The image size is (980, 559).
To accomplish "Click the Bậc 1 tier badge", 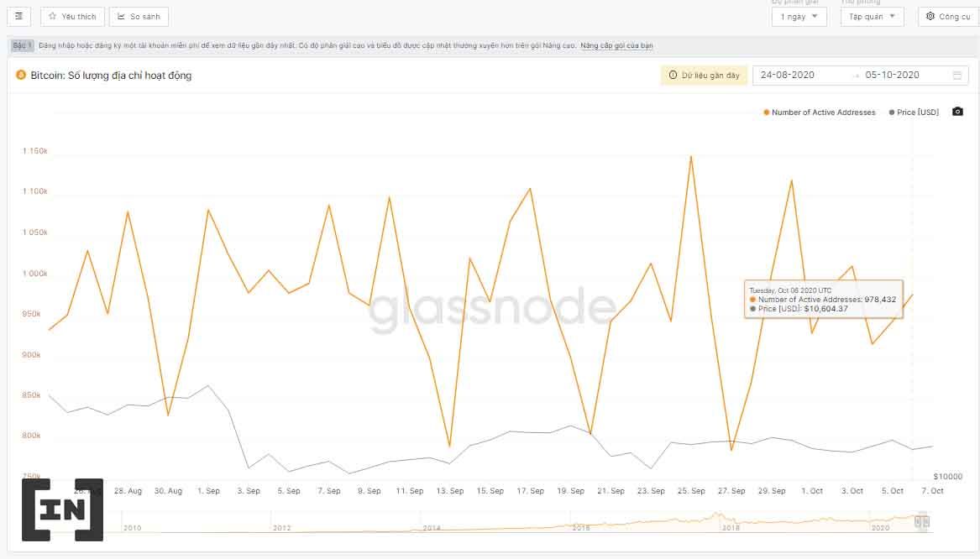I will [x=21, y=45].
